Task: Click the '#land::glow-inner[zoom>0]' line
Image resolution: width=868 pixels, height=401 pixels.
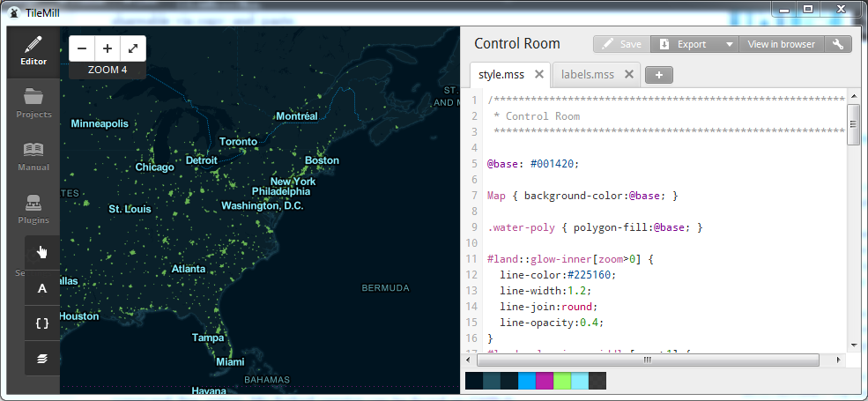Action: (x=570, y=258)
